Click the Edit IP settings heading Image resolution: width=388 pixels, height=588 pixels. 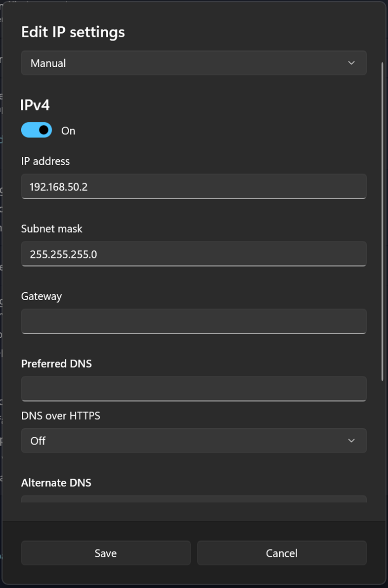(73, 32)
